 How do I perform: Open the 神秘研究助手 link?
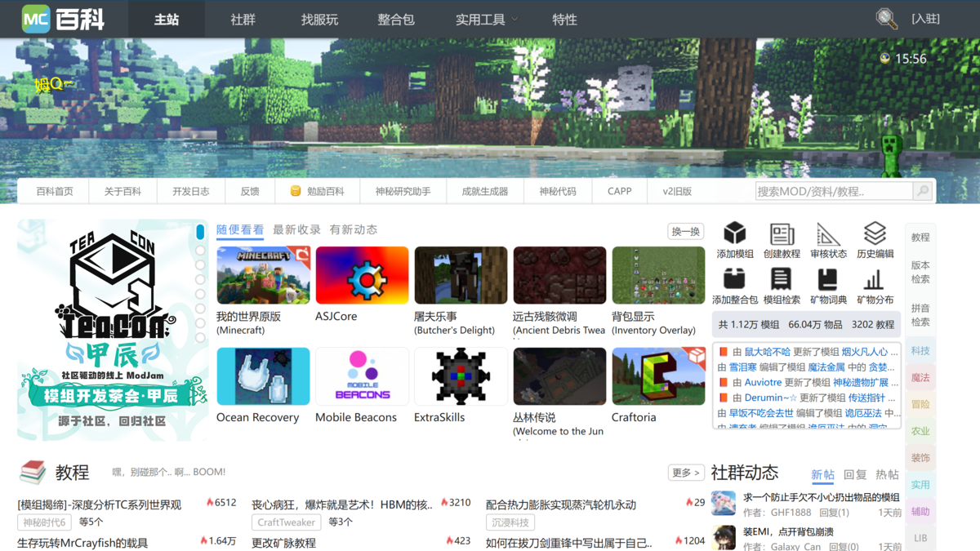[x=403, y=191]
